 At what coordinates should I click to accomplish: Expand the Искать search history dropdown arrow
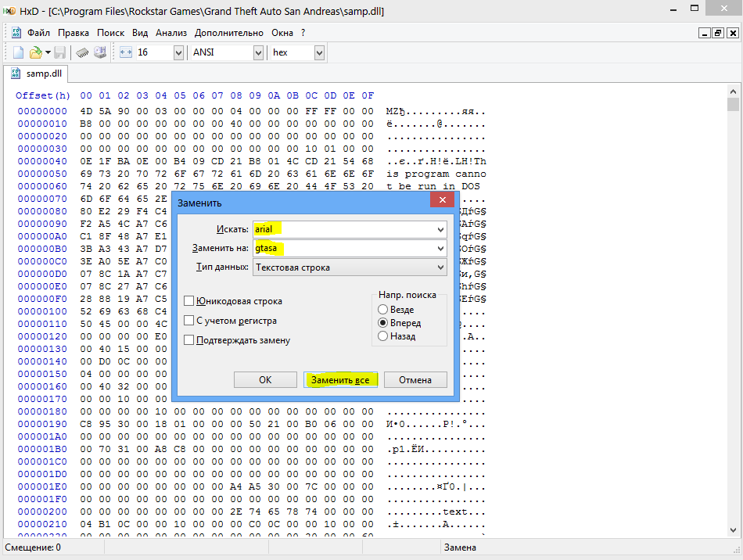pos(440,230)
